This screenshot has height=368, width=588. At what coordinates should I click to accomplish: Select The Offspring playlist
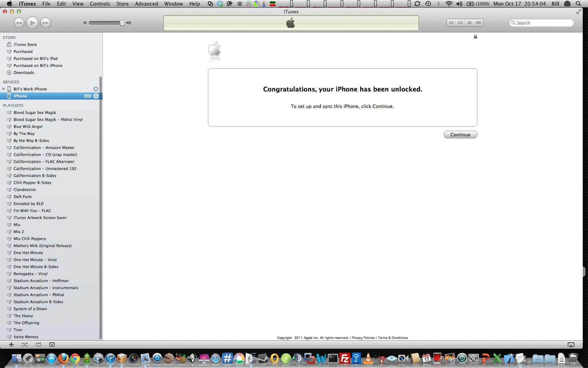coord(26,323)
